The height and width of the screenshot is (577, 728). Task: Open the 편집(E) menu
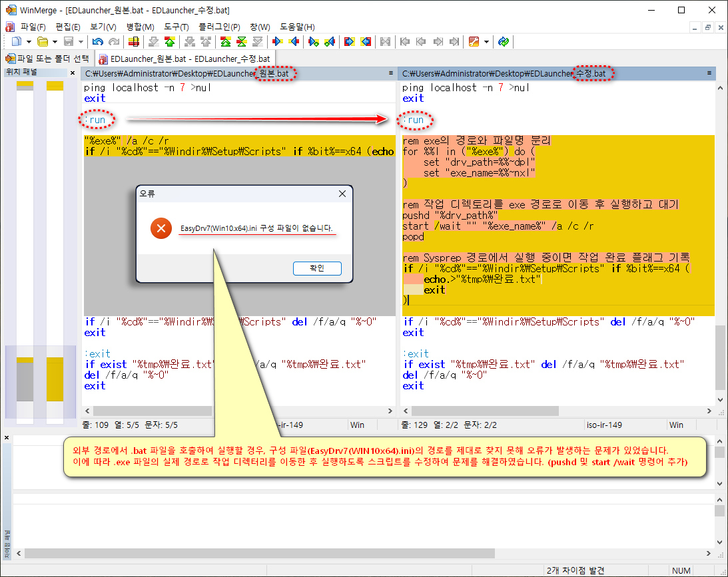[x=68, y=27]
